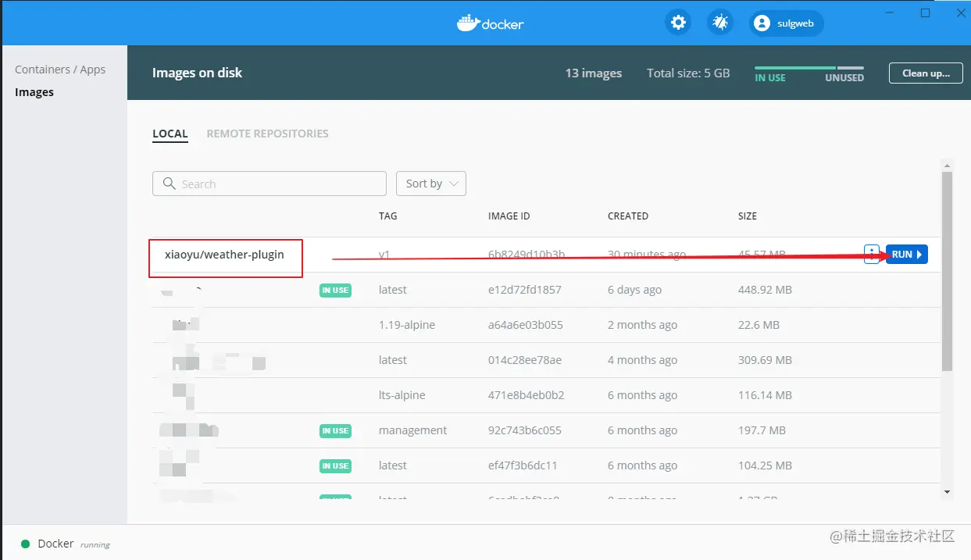Select image ID a64a6e03b055
This screenshot has width=971, height=560.
click(x=526, y=325)
